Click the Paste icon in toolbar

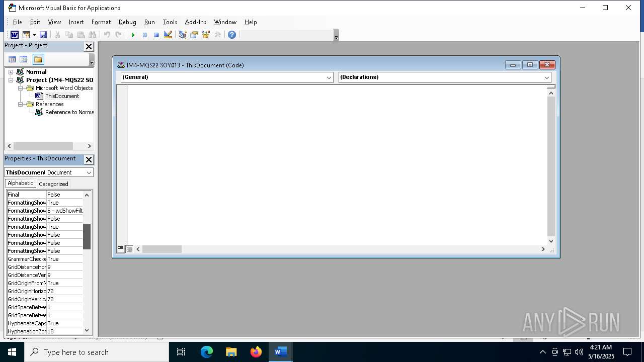[x=80, y=35]
